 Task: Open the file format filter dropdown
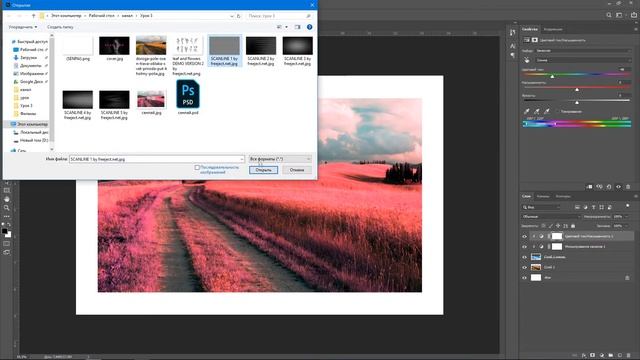point(280,159)
